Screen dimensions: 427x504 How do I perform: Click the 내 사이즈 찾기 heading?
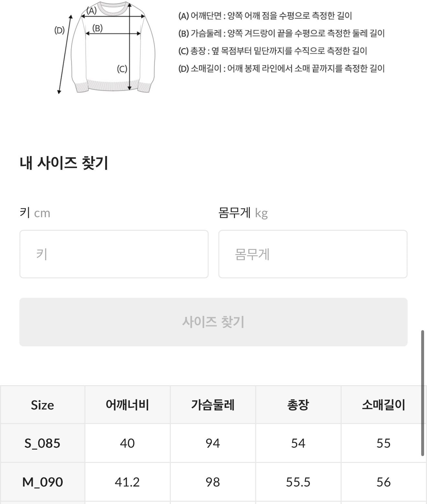[64, 163]
